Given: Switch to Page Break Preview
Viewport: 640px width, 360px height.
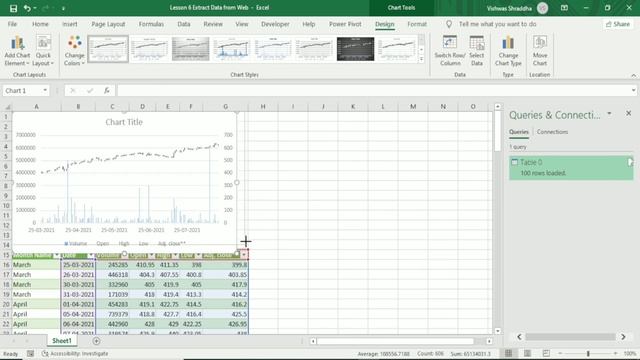Looking at the screenshot, I should (546, 353).
